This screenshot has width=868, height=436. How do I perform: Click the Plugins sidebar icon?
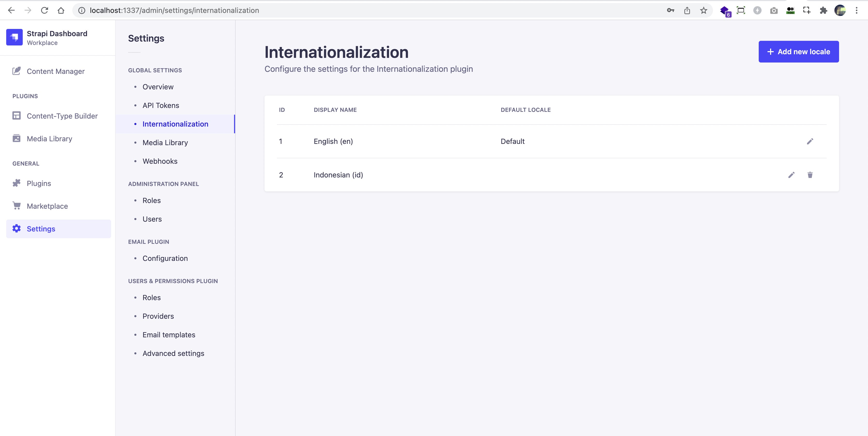[17, 183]
